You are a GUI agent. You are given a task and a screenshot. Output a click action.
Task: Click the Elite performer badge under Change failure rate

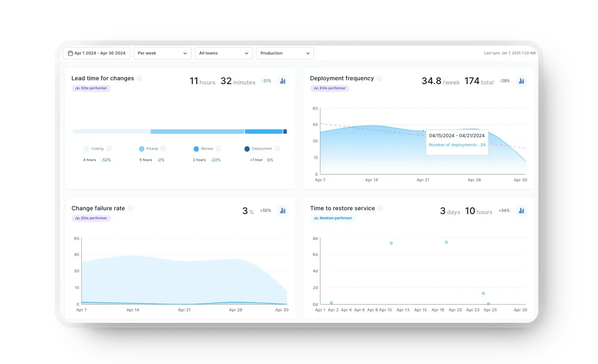tap(91, 218)
